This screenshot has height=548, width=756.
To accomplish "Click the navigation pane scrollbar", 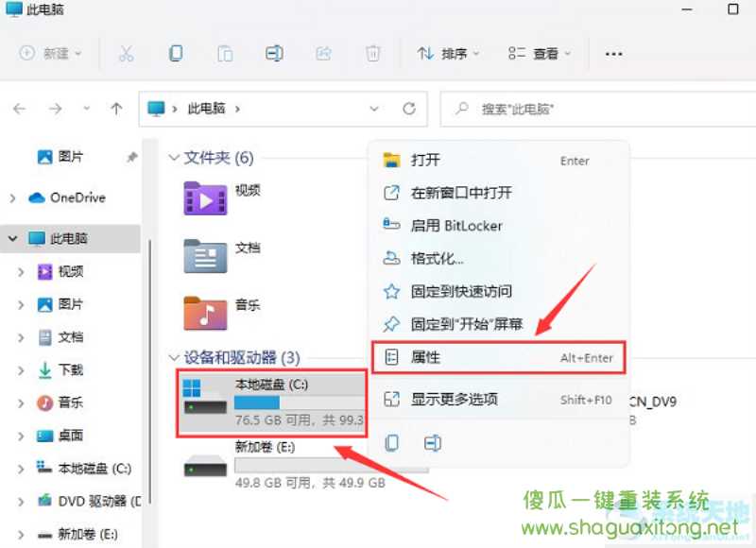I will coord(149,371).
